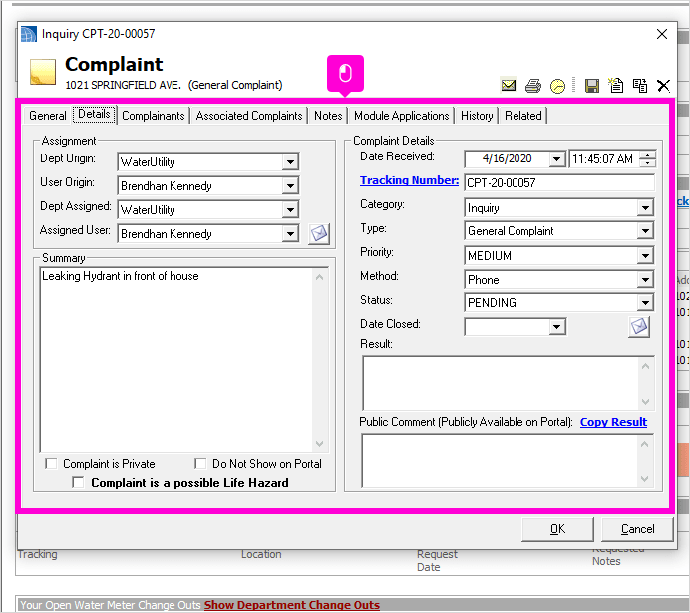Open the Related tab
This screenshot has height=613, width=690.
coord(523,116)
